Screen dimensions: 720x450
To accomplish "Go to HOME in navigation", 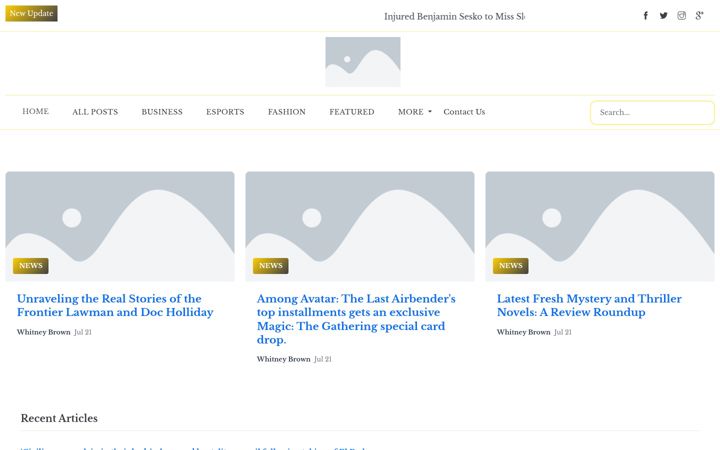I will (35, 112).
